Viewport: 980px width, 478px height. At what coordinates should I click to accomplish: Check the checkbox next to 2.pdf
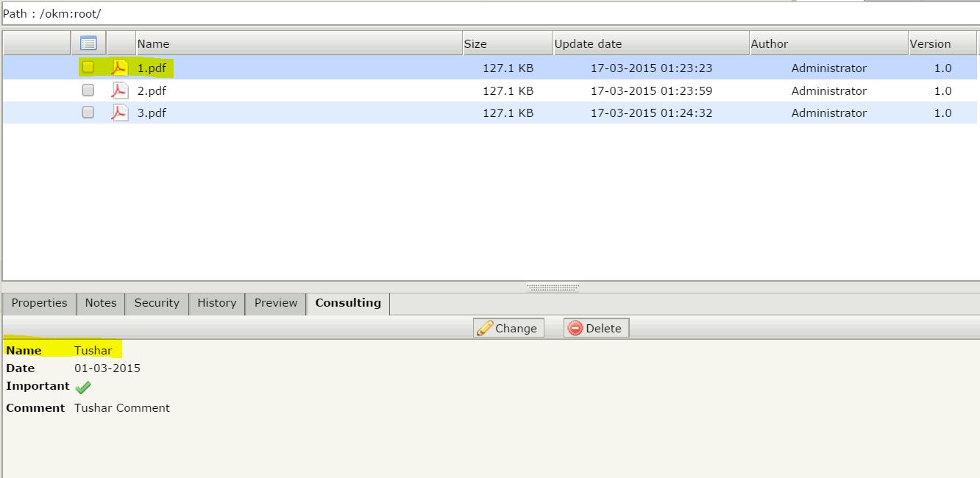[88, 90]
